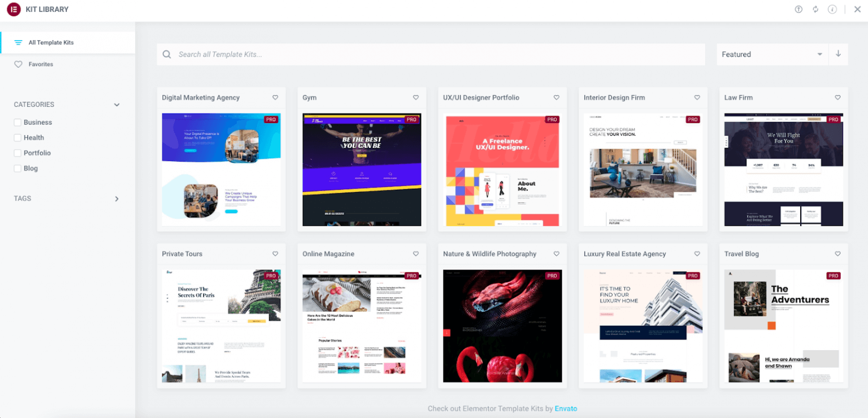Screen dimensions: 868x418
Task: Favorite the Online Magazine kit
Action: [416, 254]
